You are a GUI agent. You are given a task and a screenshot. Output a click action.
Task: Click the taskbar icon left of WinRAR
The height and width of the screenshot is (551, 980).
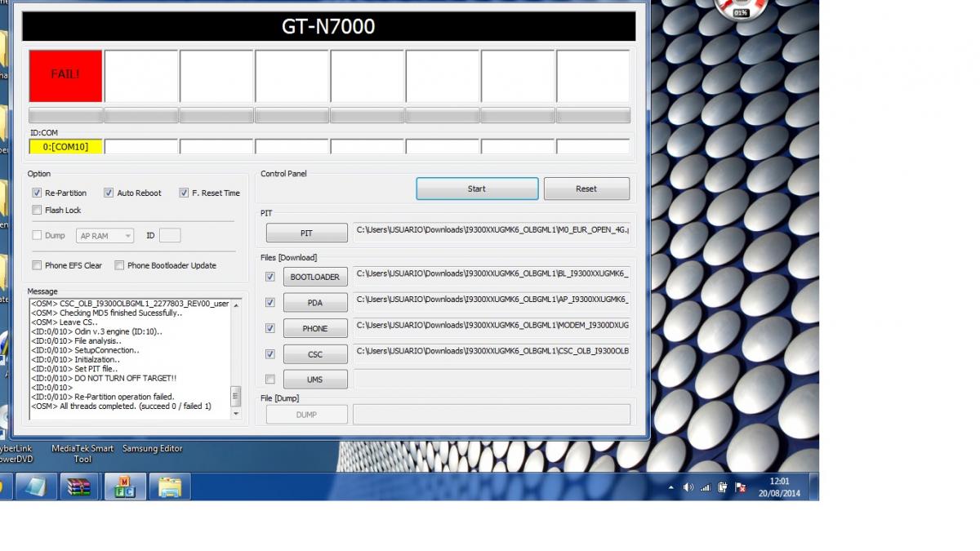36,487
